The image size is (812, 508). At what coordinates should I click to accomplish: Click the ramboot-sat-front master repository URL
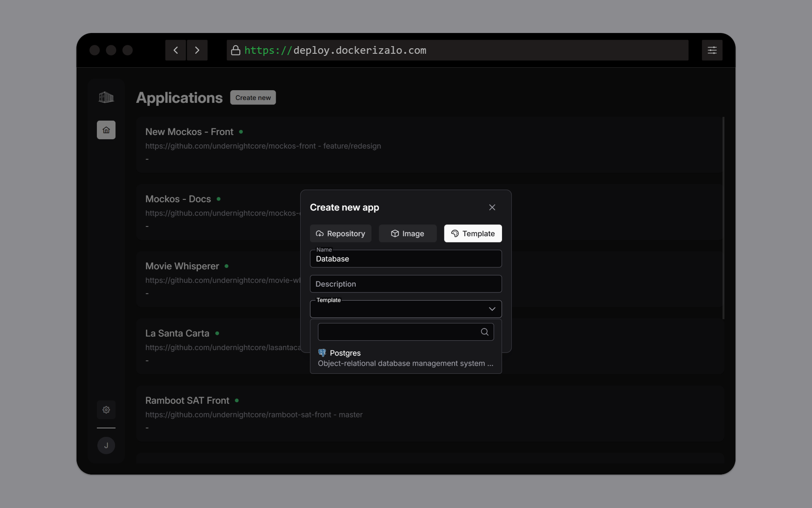[254, 414]
